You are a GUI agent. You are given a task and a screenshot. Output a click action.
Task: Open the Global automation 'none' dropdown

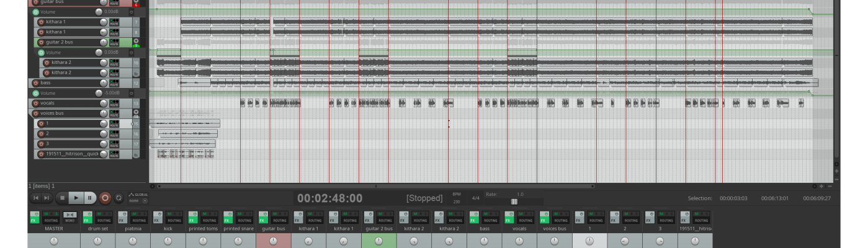click(138, 200)
